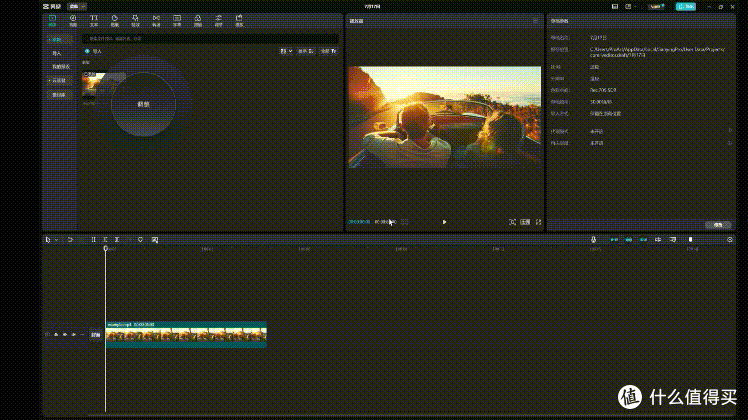
Task: Click the microphone record icon above timeline
Action: [x=593, y=240]
